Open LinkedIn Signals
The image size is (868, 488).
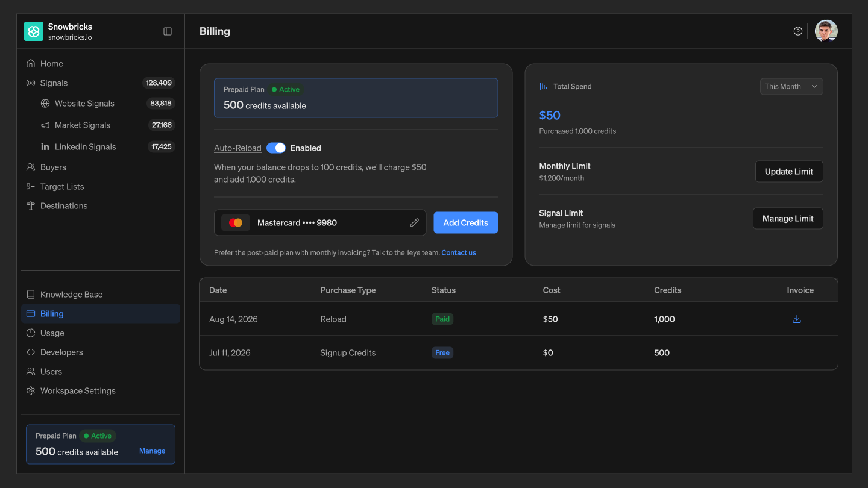pyautogui.click(x=107, y=147)
